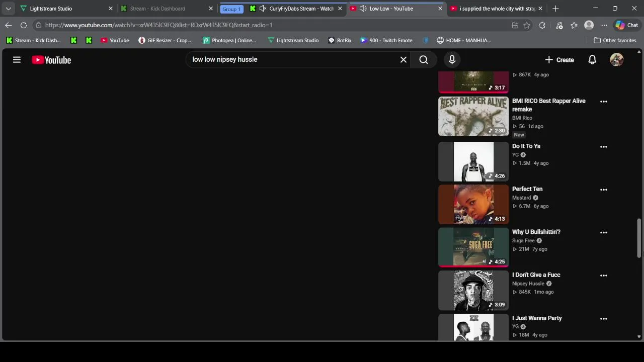This screenshot has width=644, height=362.
Task: Open Copilot Chat button
Action: [626, 25]
